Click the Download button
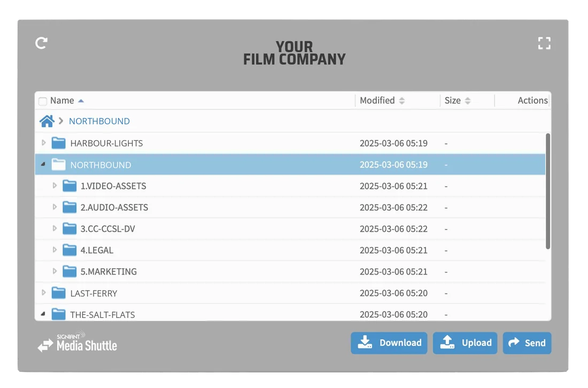588x388 pixels. [389, 343]
